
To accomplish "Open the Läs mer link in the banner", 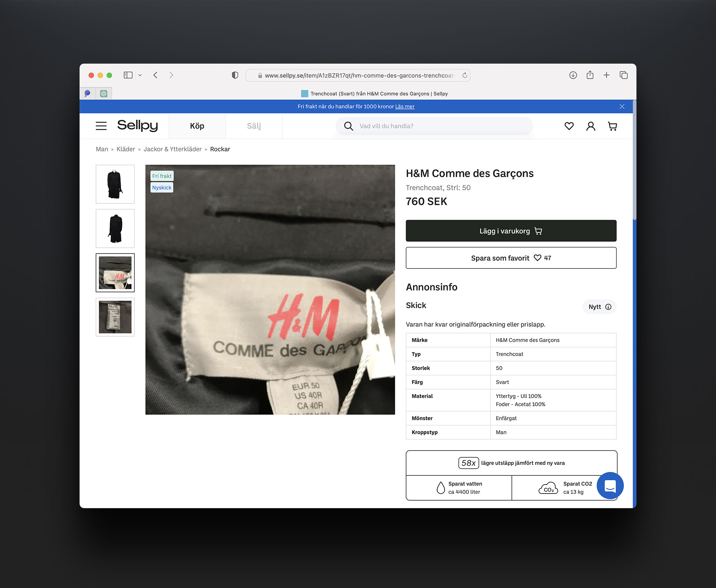I will (405, 106).
